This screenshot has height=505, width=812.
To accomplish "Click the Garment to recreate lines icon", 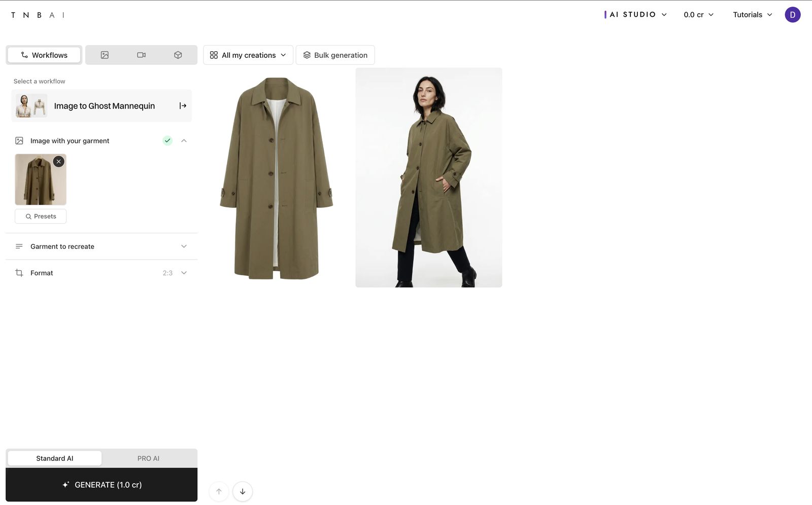I will click(19, 246).
